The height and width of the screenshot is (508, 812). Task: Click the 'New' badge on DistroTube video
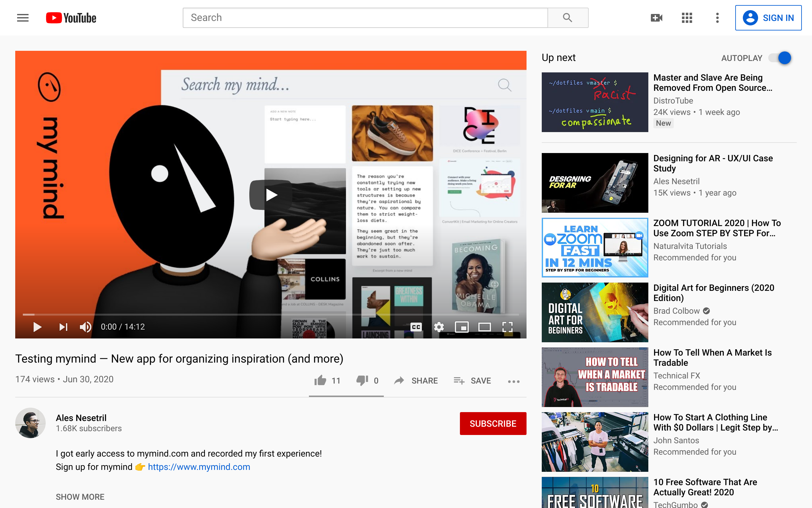pos(663,123)
